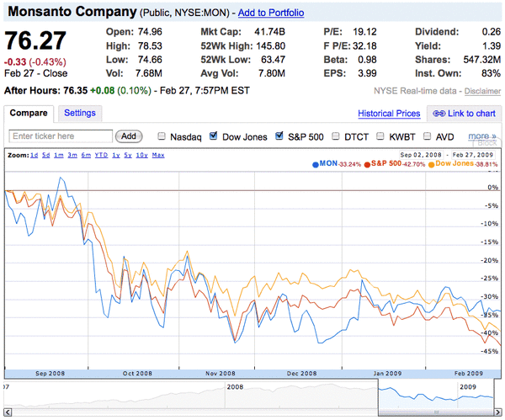Image resolution: width=505 pixels, height=420 pixels.
Task: Click the Oct 2008 axis label
Action: point(137,374)
